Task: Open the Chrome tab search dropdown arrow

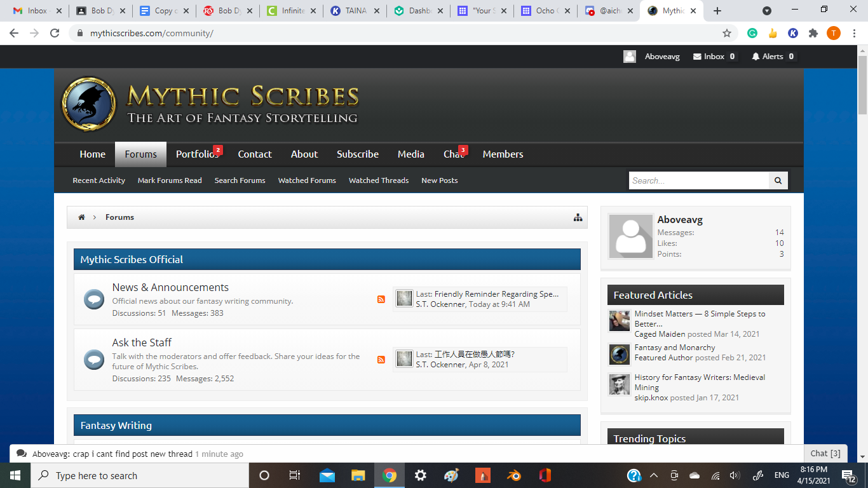Action: 767,11
